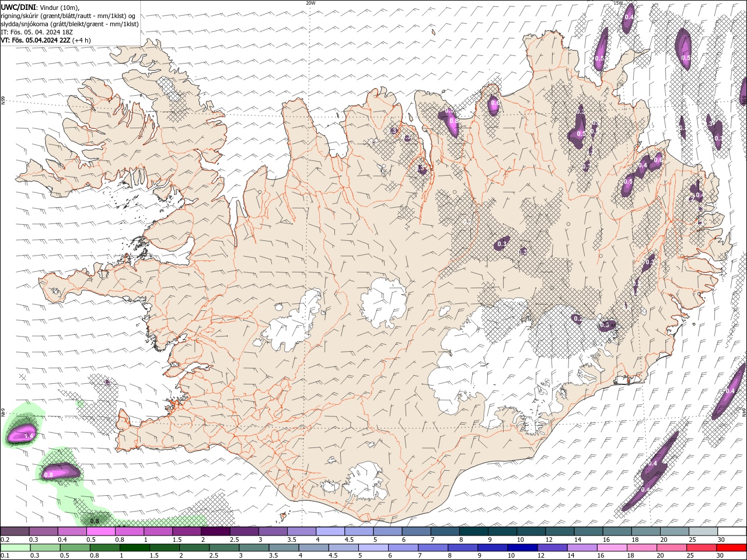
Task: Click bright red lower swatch labeled 30
Action: (730, 548)
